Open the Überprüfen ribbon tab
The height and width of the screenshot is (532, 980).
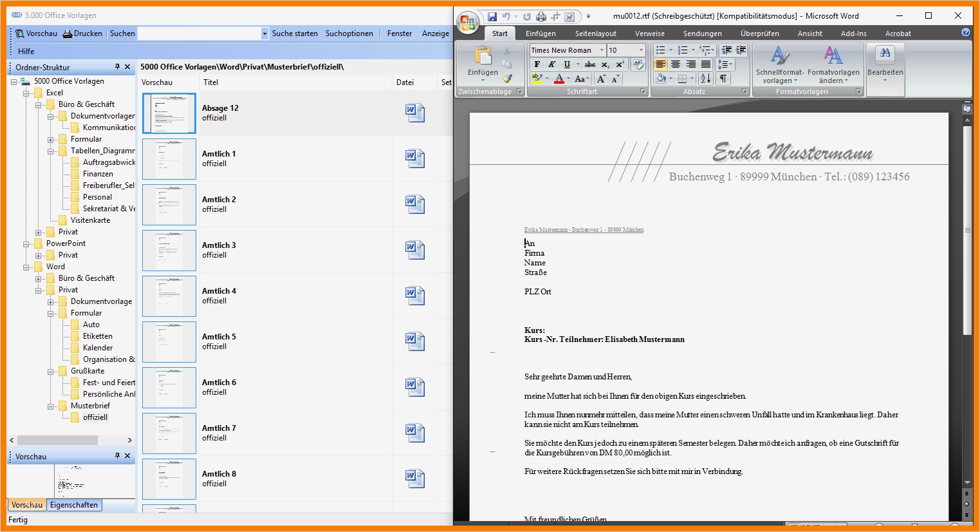pos(759,33)
